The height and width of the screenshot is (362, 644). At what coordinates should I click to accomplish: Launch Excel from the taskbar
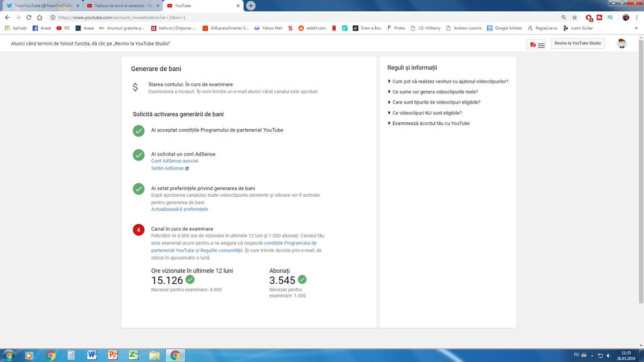pyautogui.click(x=133, y=355)
